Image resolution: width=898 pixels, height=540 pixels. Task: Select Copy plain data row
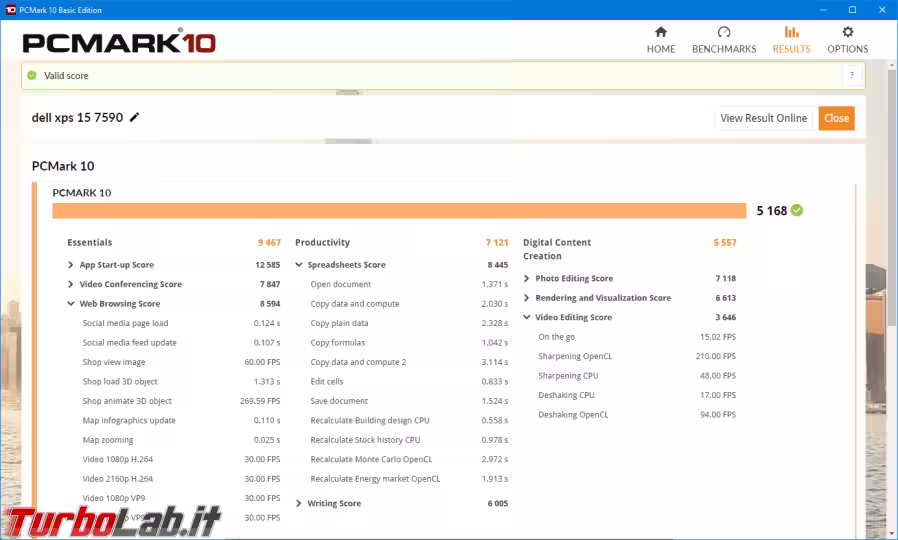pyautogui.click(x=409, y=324)
